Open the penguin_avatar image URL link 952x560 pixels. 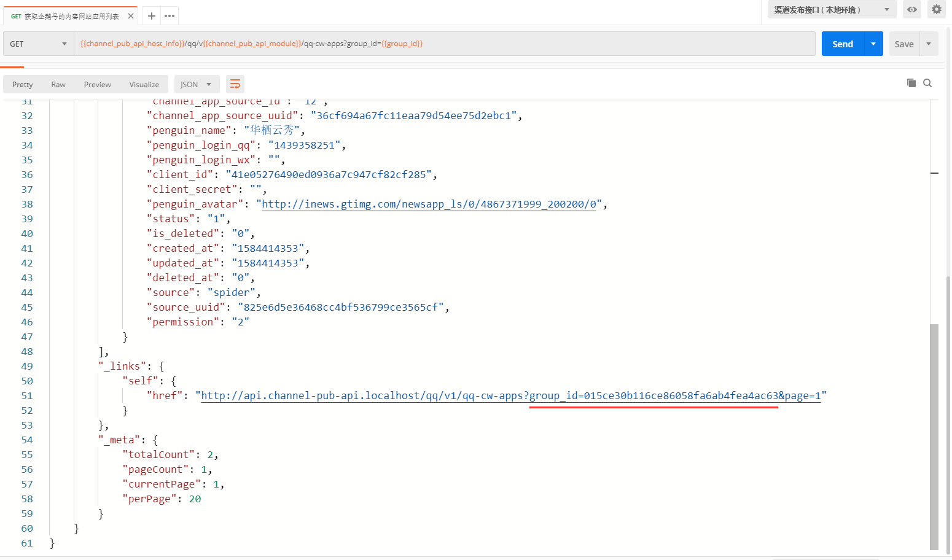coord(429,204)
